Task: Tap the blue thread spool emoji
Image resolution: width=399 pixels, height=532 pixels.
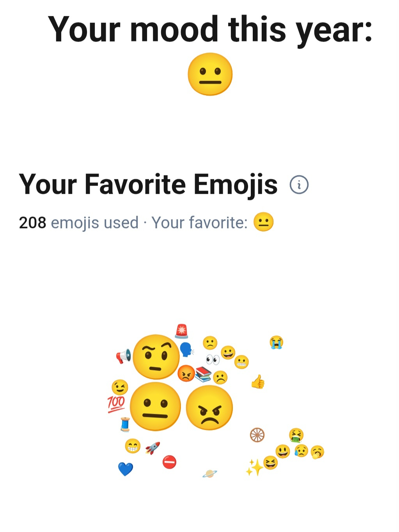Action: [x=125, y=424]
